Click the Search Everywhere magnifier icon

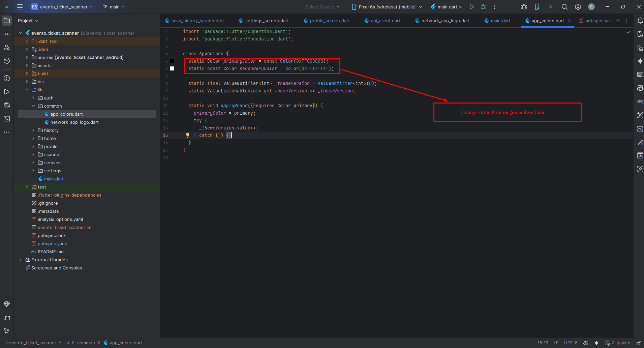click(x=564, y=7)
